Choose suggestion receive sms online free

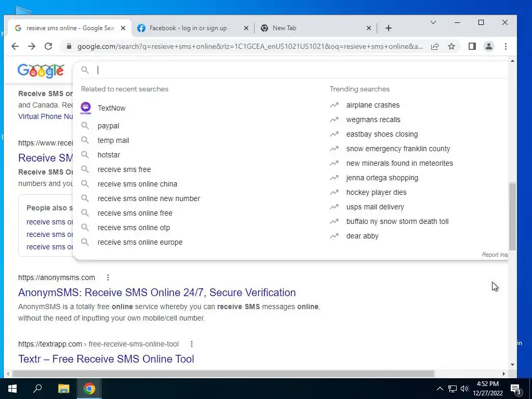(135, 213)
